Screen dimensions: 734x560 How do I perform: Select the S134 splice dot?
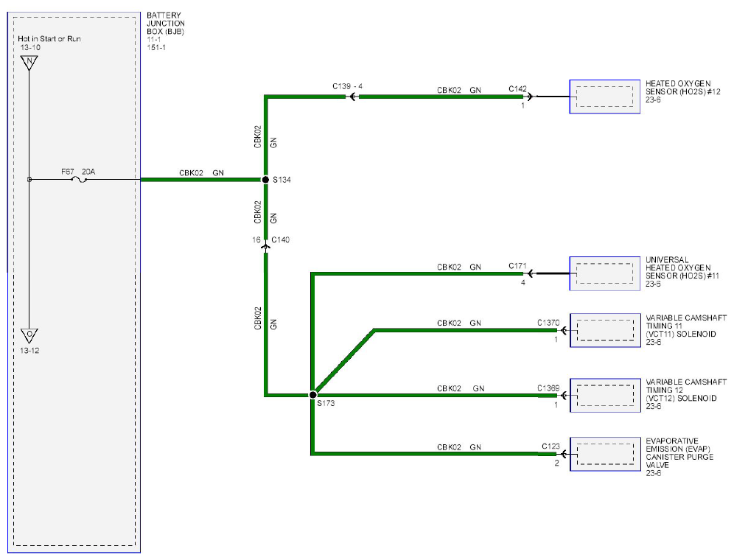pyautogui.click(x=265, y=180)
